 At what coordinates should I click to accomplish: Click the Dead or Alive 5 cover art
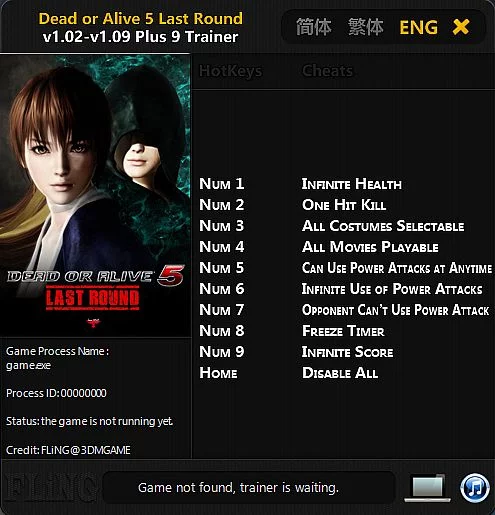click(x=95, y=195)
